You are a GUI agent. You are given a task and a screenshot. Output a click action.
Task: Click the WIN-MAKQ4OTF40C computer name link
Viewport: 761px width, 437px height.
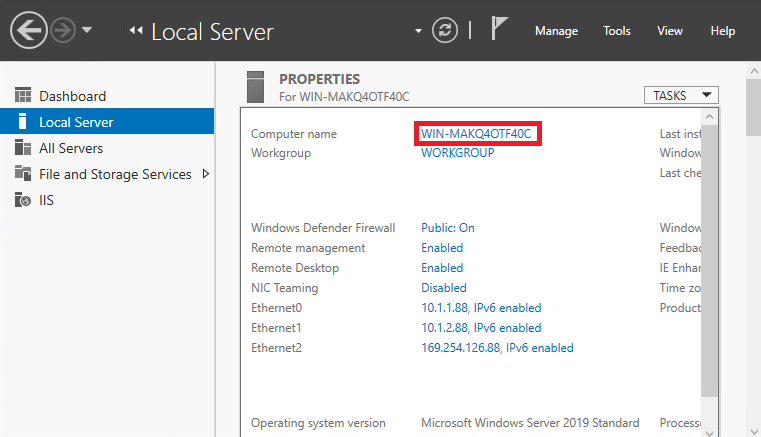(x=477, y=134)
